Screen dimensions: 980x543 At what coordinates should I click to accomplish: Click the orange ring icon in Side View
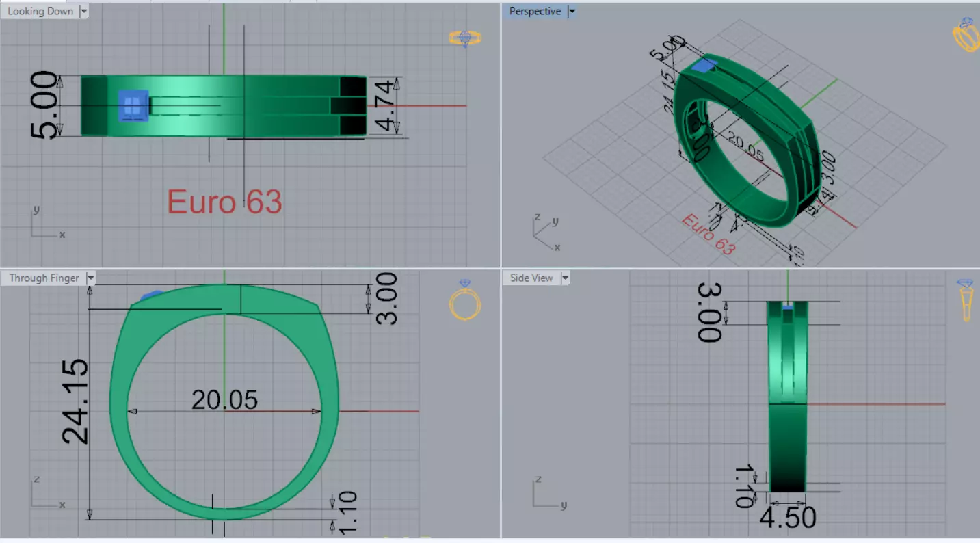tap(965, 300)
